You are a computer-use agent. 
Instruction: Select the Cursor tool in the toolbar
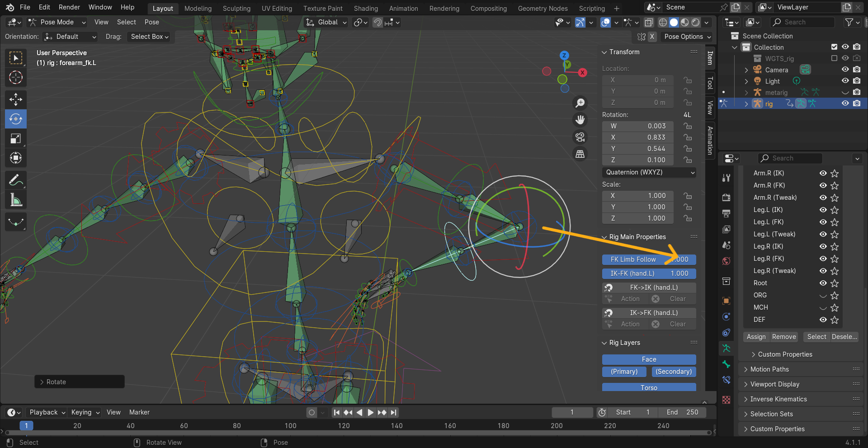click(x=16, y=77)
